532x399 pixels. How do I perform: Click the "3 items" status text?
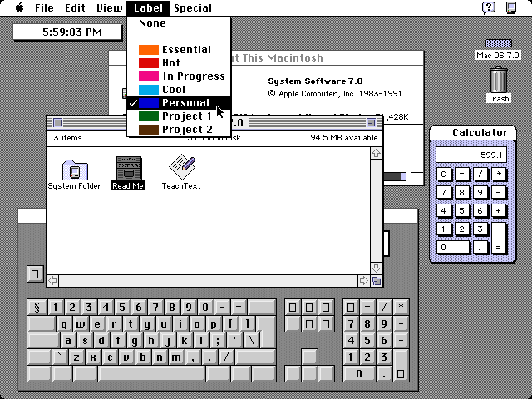tap(67, 138)
